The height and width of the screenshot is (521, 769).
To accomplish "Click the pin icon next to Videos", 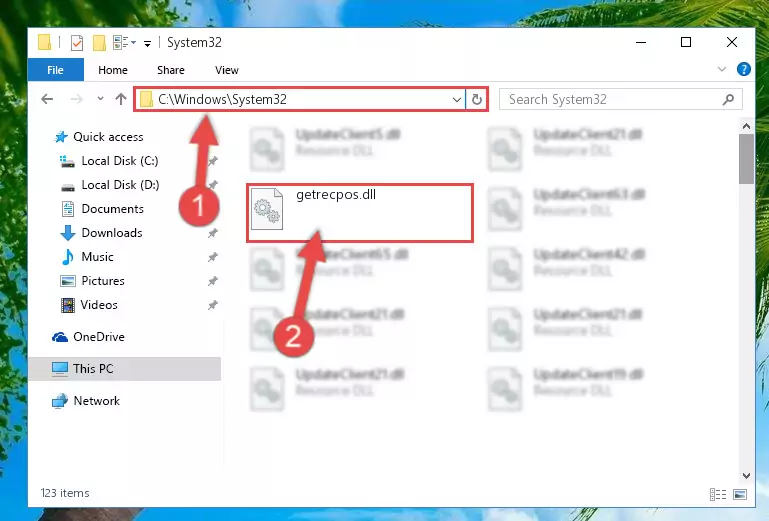I will coord(212,305).
